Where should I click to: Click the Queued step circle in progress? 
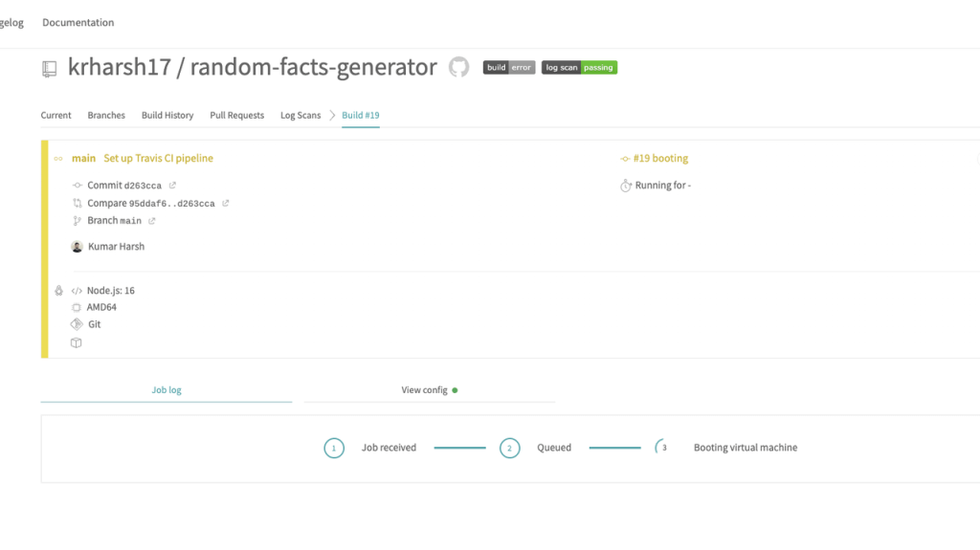pyautogui.click(x=509, y=448)
